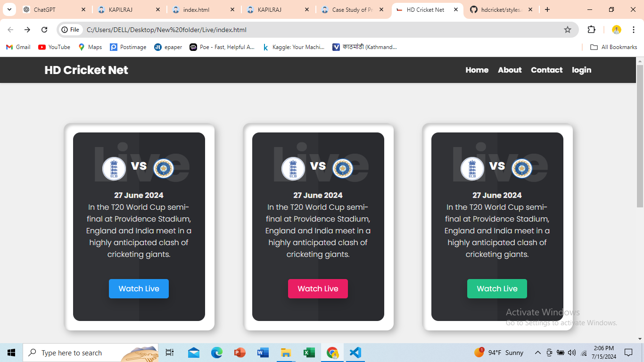Open the Mail app on taskbar
The image size is (644, 362).
[x=193, y=353]
